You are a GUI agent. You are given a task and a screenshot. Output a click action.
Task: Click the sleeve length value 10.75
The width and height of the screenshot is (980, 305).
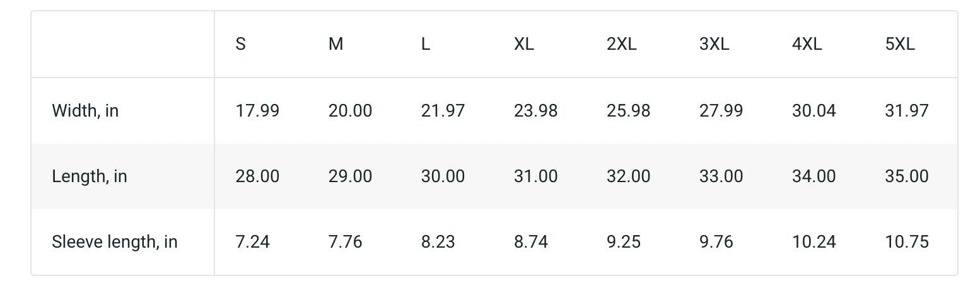[906, 242]
